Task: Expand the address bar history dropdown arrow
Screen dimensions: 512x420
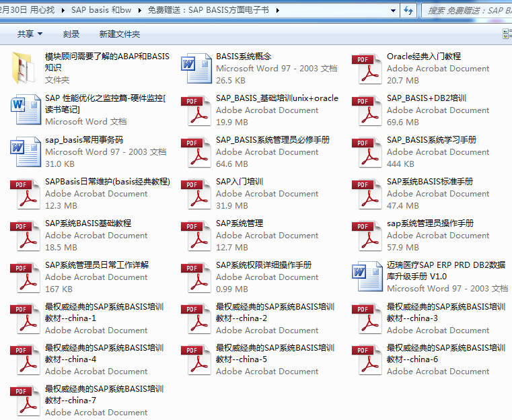Action: pos(393,11)
